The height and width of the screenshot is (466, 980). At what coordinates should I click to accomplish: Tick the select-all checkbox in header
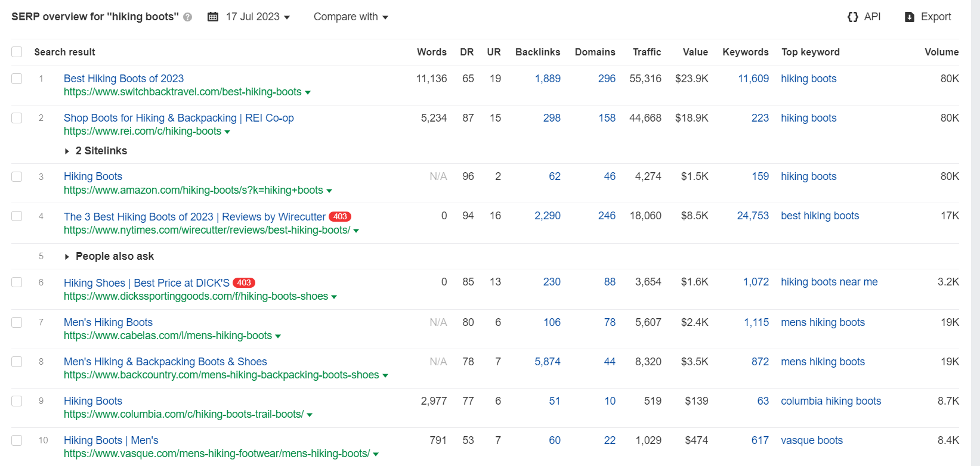click(17, 52)
